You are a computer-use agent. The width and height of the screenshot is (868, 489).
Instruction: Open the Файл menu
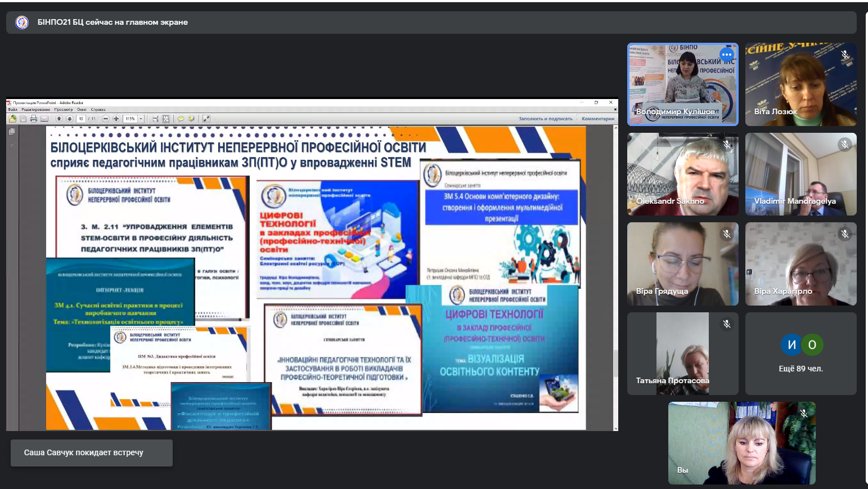tap(12, 110)
